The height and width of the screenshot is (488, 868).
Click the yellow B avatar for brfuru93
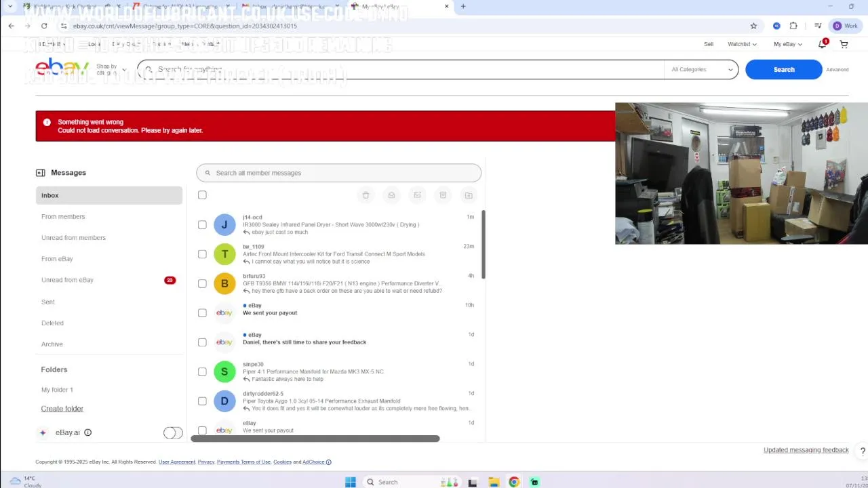(224, 283)
